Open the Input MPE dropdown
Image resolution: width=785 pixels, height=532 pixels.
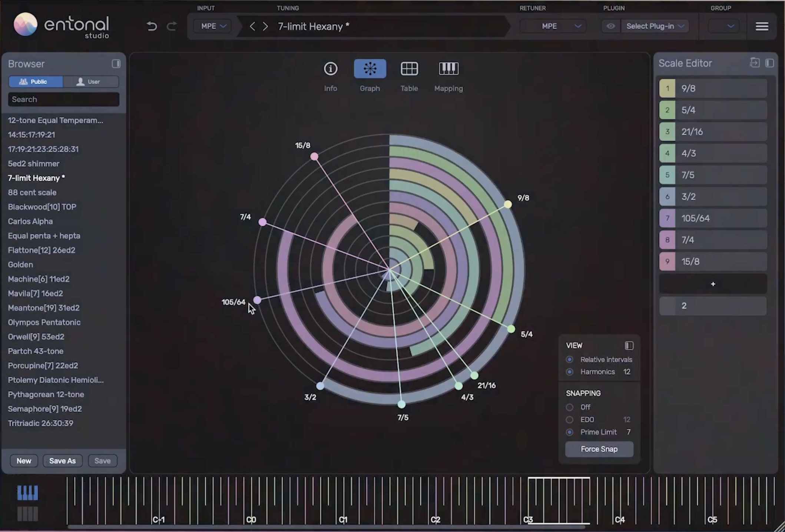click(x=213, y=26)
